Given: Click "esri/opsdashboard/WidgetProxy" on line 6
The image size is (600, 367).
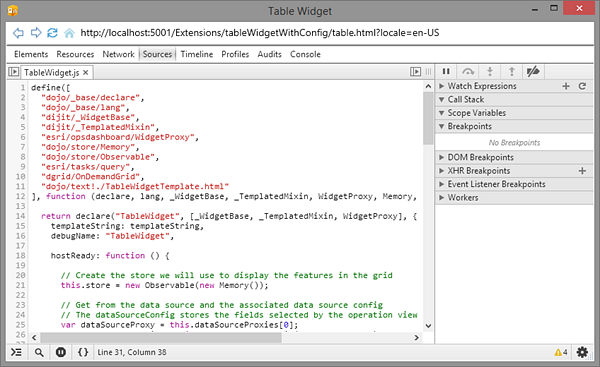Looking at the screenshot, I should point(118,137).
